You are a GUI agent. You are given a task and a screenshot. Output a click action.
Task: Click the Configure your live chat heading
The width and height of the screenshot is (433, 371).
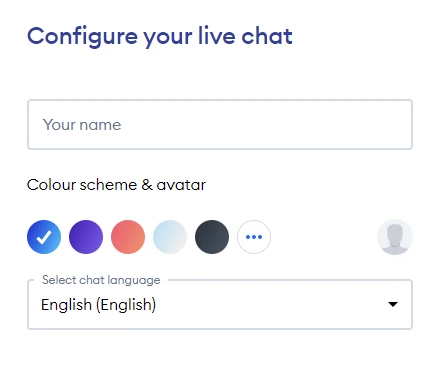pyautogui.click(x=160, y=37)
